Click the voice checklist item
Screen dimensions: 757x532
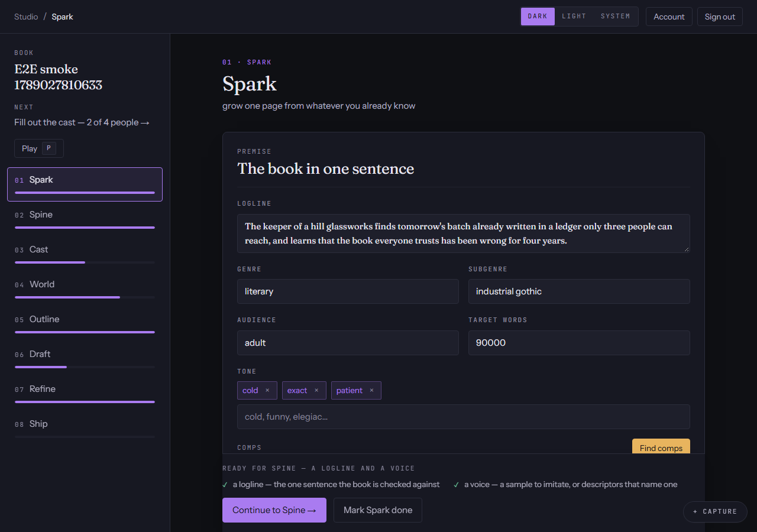(565, 484)
